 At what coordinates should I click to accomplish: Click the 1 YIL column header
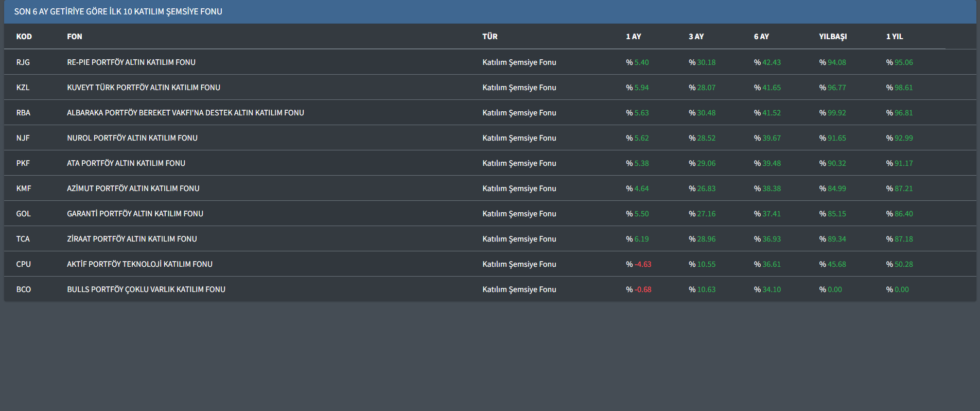[894, 37]
